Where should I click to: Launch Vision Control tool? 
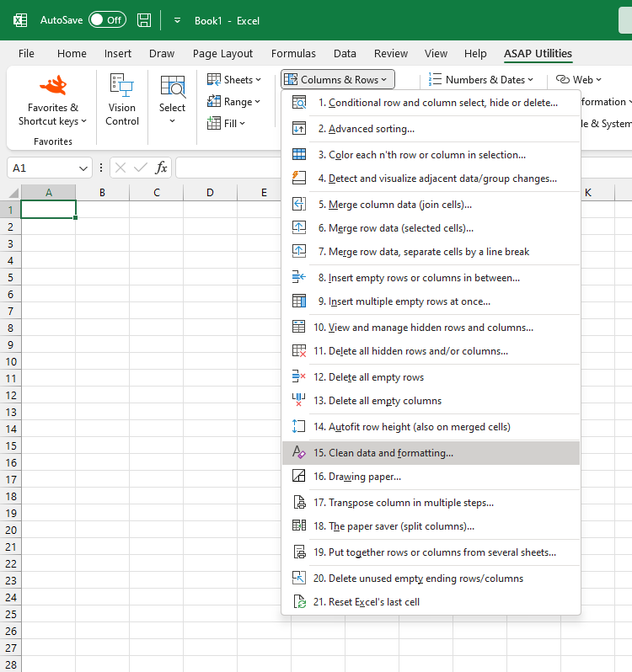click(x=122, y=100)
